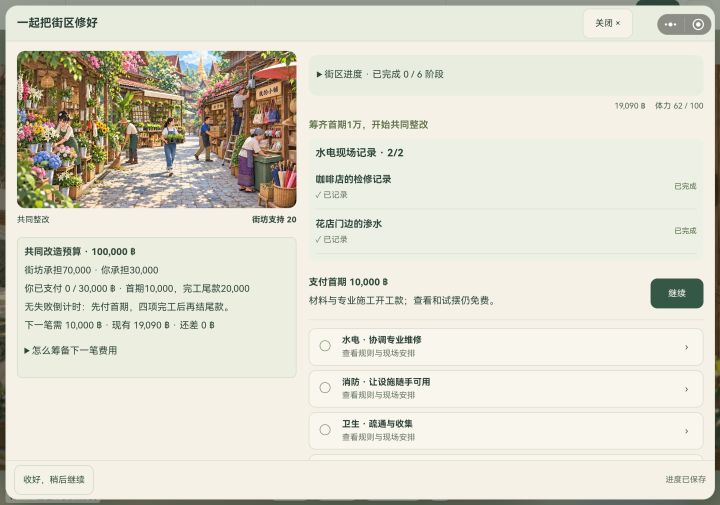The height and width of the screenshot is (505, 720).
Task: Click the ✓ 已记录 mark under 咖啡店的检修记录
Action: (x=331, y=195)
